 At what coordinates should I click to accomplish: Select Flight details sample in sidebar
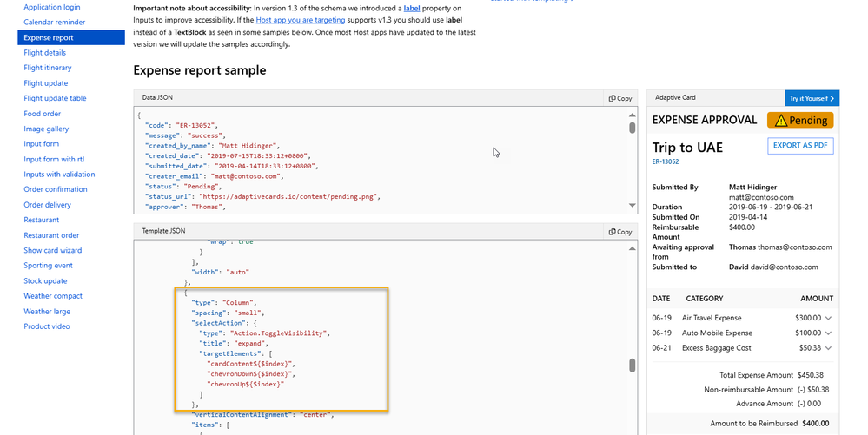(45, 53)
